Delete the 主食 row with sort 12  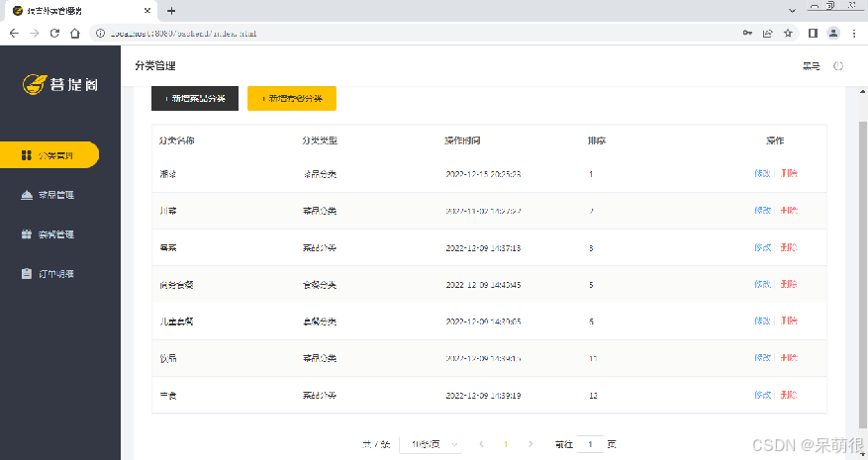click(789, 395)
